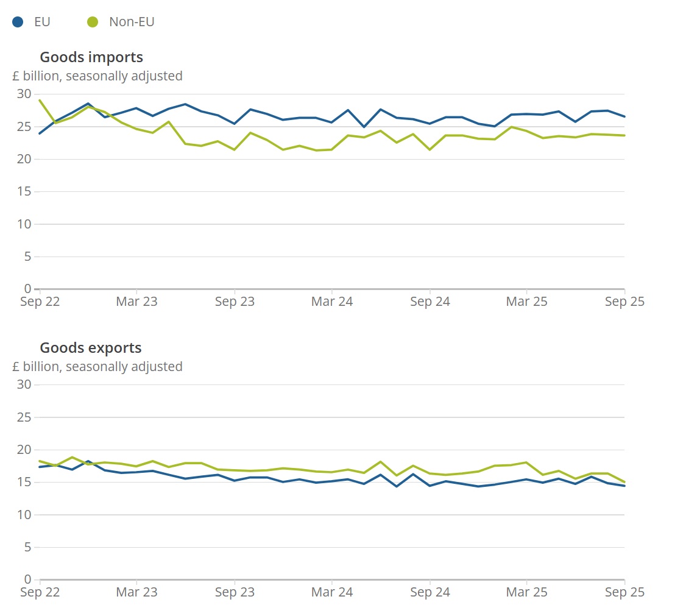Image resolution: width=675 pixels, height=616 pixels.
Task: Click Mar 25 on the exports x-axis
Action: [x=527, y=592]
